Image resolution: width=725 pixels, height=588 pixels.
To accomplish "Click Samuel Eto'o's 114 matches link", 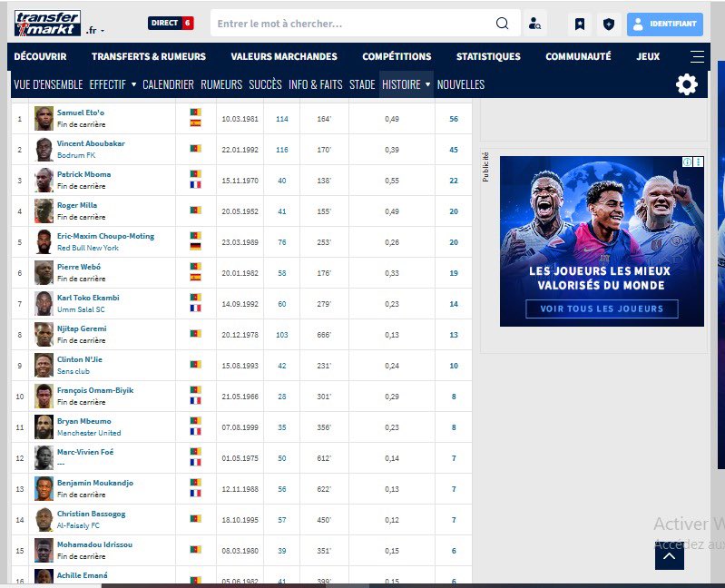I will [282, 119].
